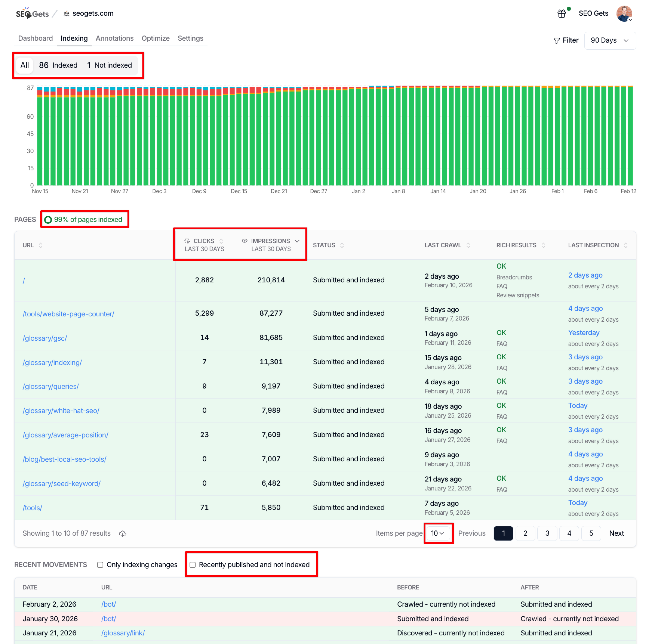Click the SEO Gets logo
The image size is (658, 644).
point(32,13)
